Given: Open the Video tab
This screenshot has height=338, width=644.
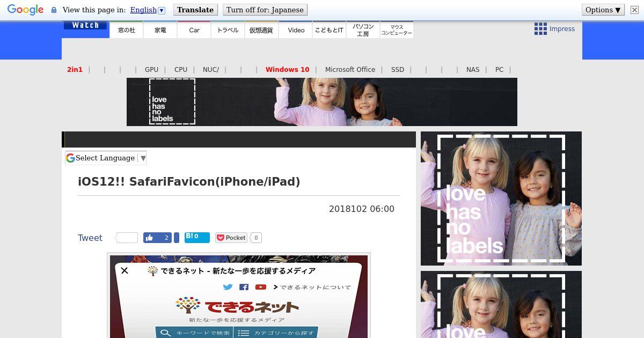Looking at the screenshot, I should (296, 30).
